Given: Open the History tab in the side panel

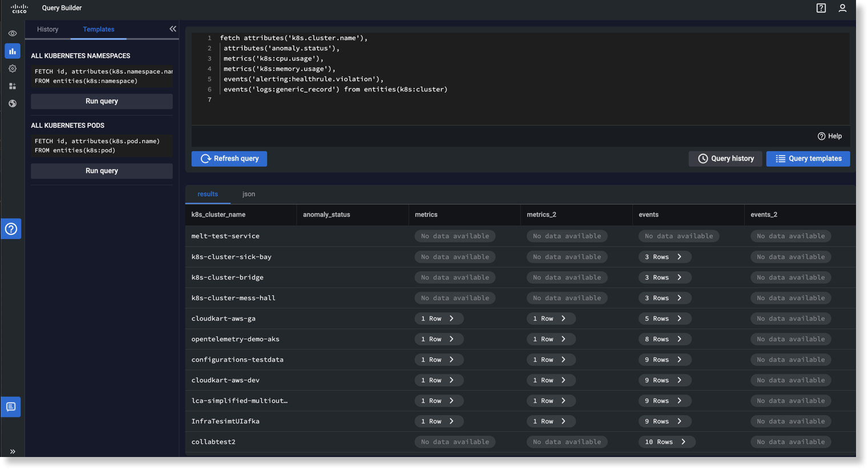Looking at the screenshot, I should pos(47,29).
